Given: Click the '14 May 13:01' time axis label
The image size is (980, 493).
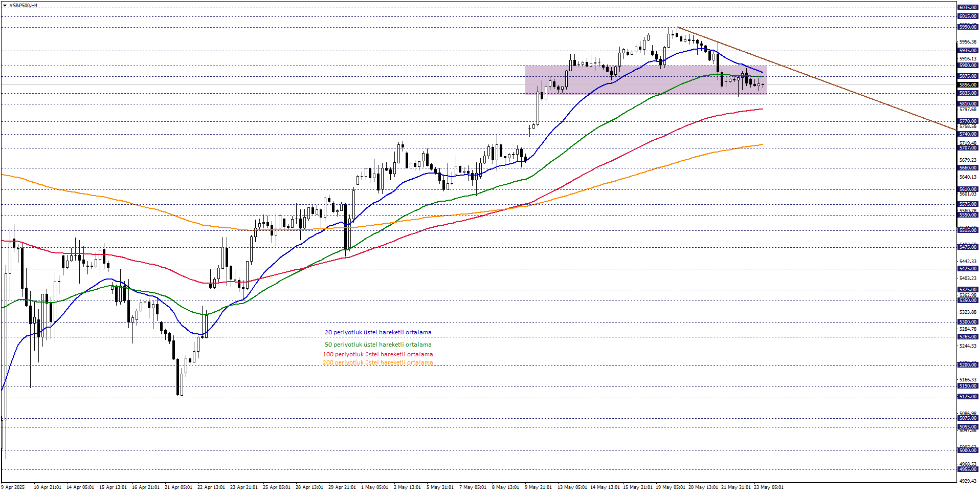Looking at the screenshot, I should point(605,487).
